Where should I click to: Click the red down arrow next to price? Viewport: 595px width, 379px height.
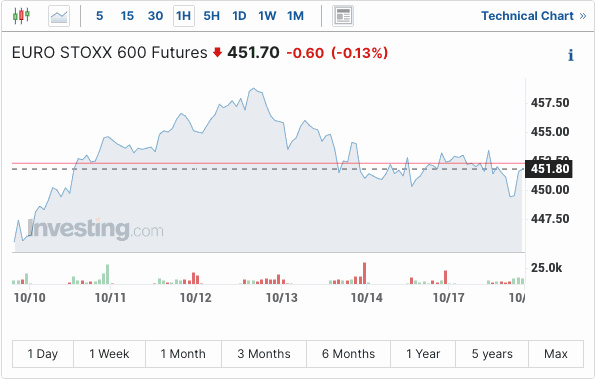click(217, 52)
